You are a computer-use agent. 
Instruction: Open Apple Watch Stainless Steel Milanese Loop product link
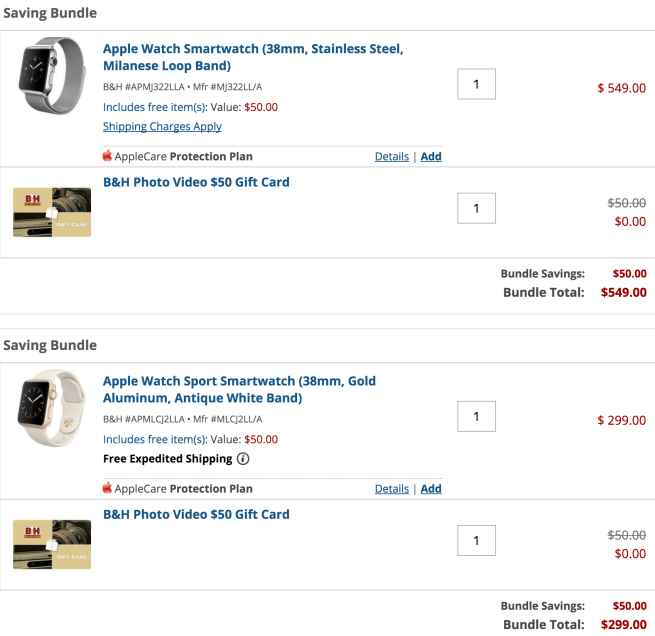tap(253, 57)
